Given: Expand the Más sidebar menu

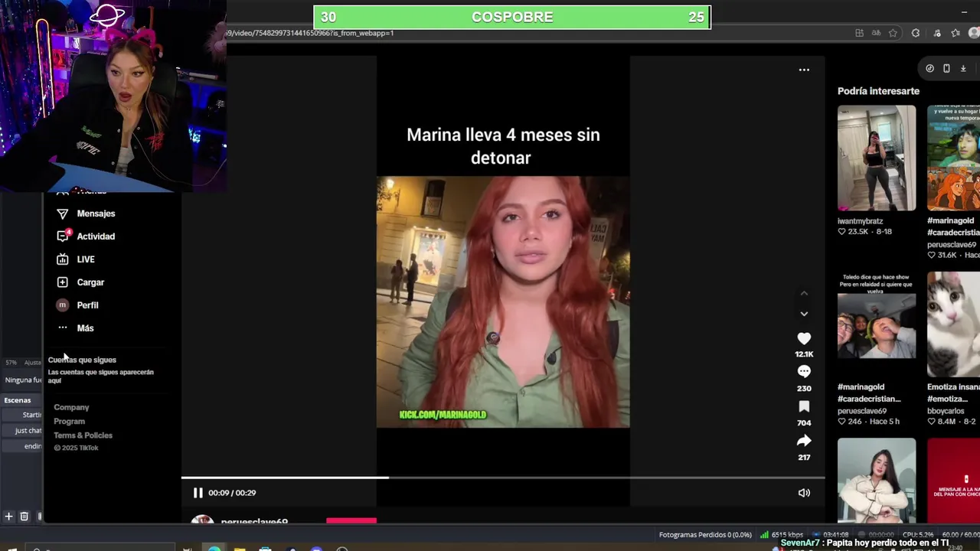Looking at the screenshot, I should [x=85, y=328].
